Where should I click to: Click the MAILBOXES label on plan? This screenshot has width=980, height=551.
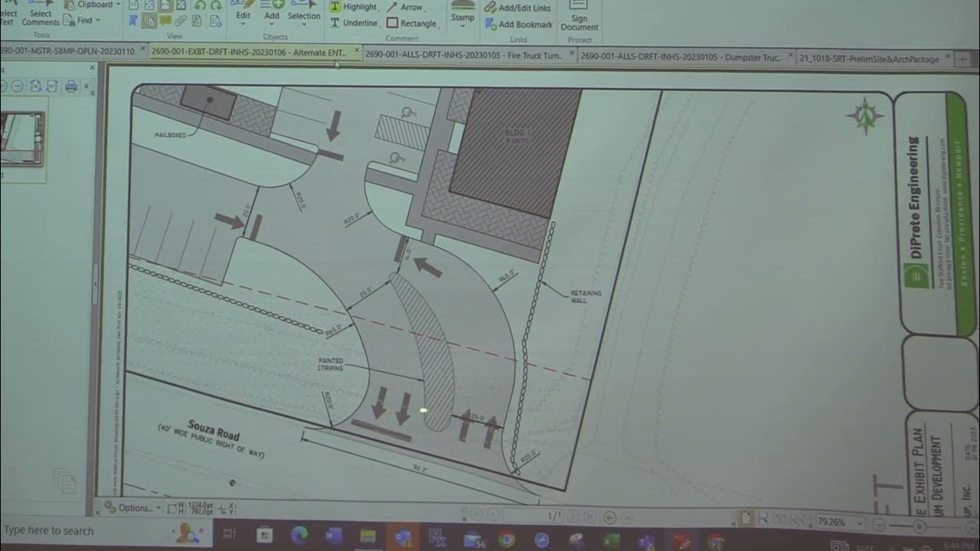coord(171,135)
